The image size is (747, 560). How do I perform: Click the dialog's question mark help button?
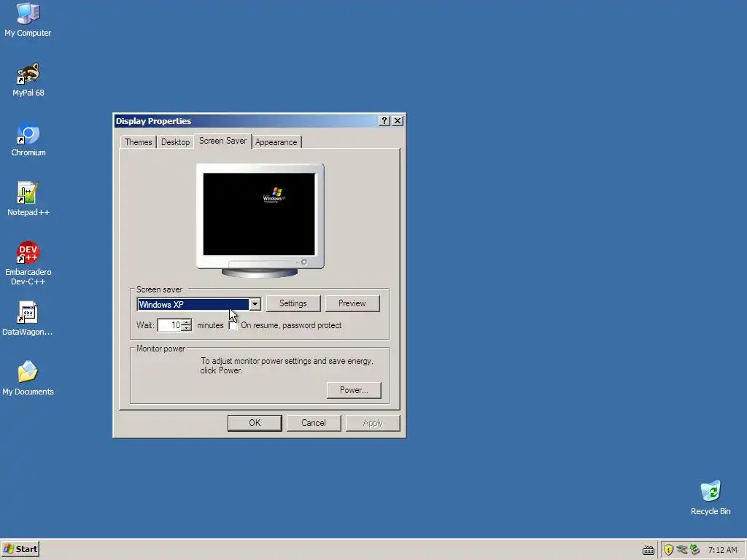(384, 121)
